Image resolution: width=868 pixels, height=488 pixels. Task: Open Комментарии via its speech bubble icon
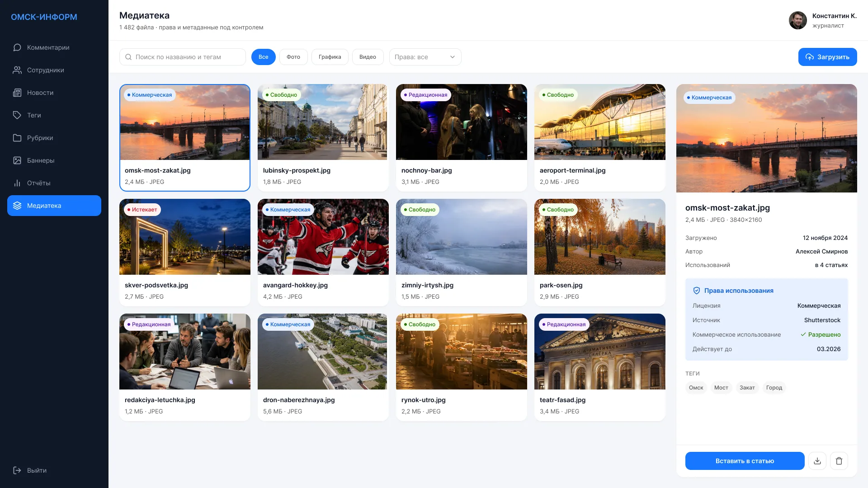click(x=17, y=47)
